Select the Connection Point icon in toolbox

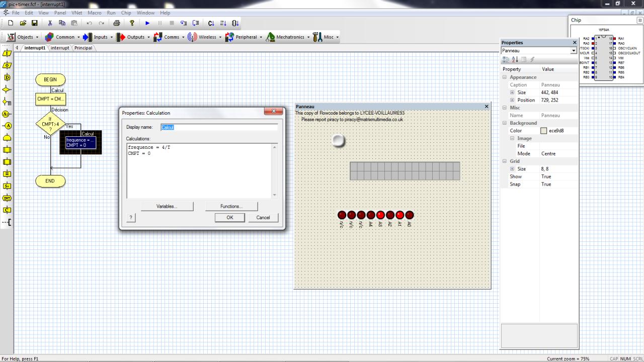7,114
